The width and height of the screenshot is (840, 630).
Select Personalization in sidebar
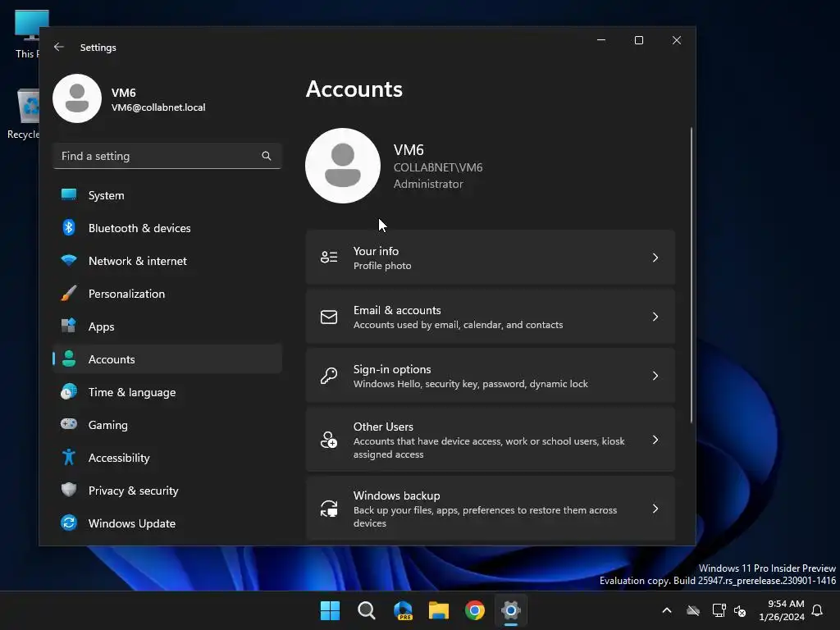(x=167, y=293)
